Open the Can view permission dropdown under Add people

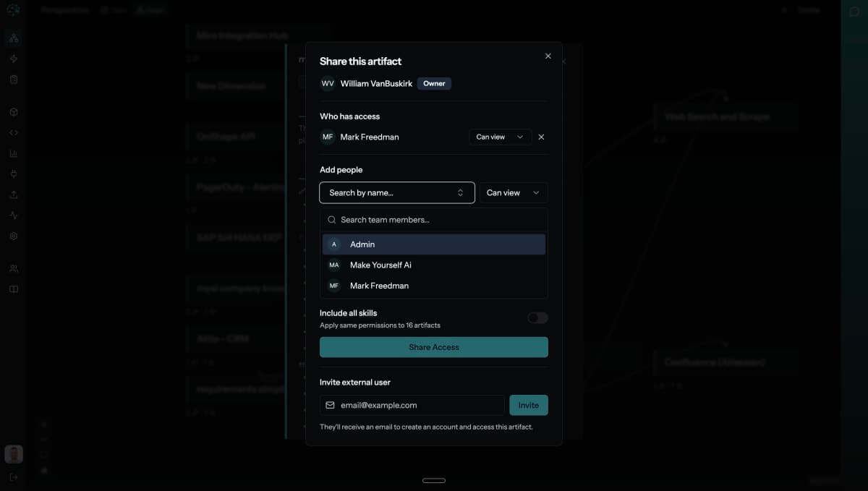pyautogui.click(x=513, y=192)
